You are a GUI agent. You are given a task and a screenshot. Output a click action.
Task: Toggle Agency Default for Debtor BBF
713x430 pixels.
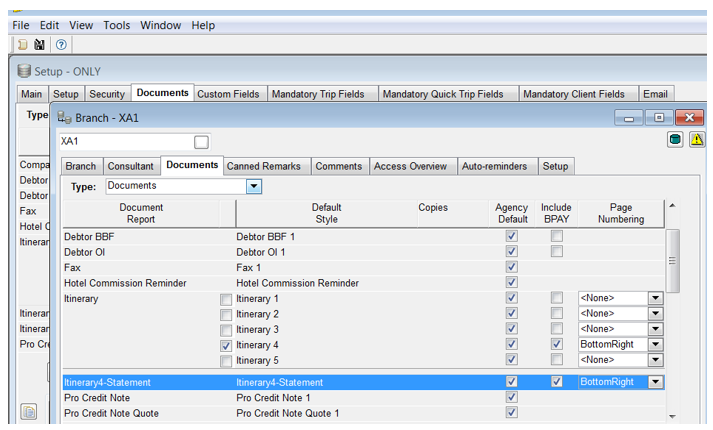512,236
